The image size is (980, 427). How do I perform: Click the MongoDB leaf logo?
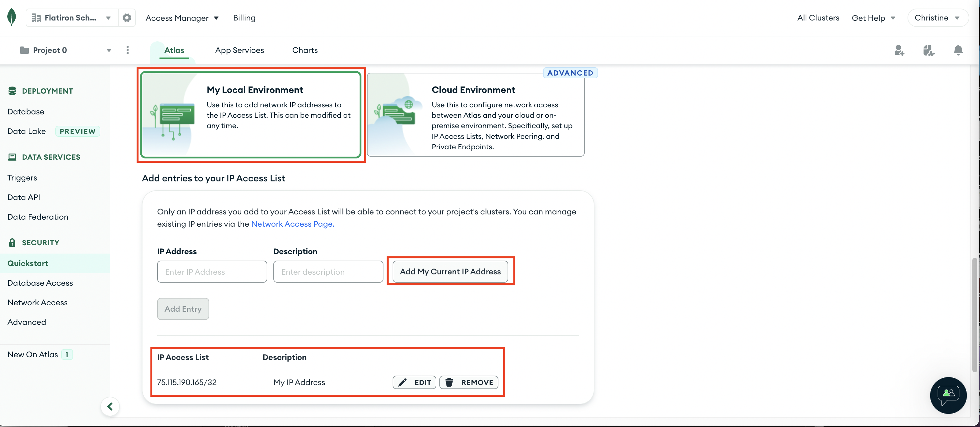[12, 17]
